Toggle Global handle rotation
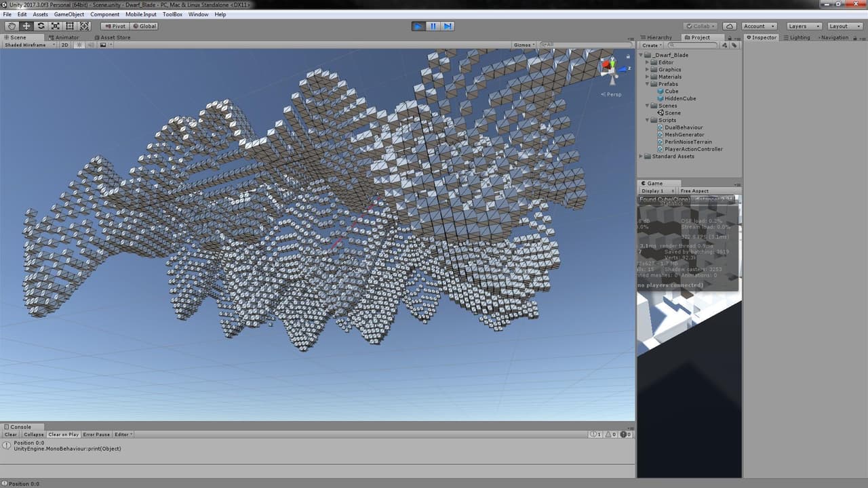Screen dimensions: 868x488 pos(144,26)
